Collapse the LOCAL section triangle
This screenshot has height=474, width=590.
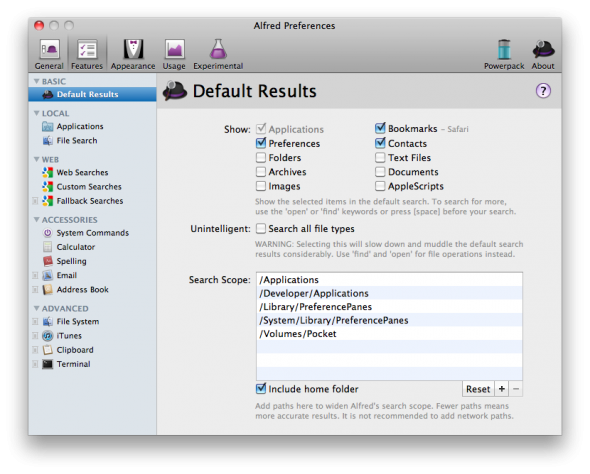tap(36, 113)
